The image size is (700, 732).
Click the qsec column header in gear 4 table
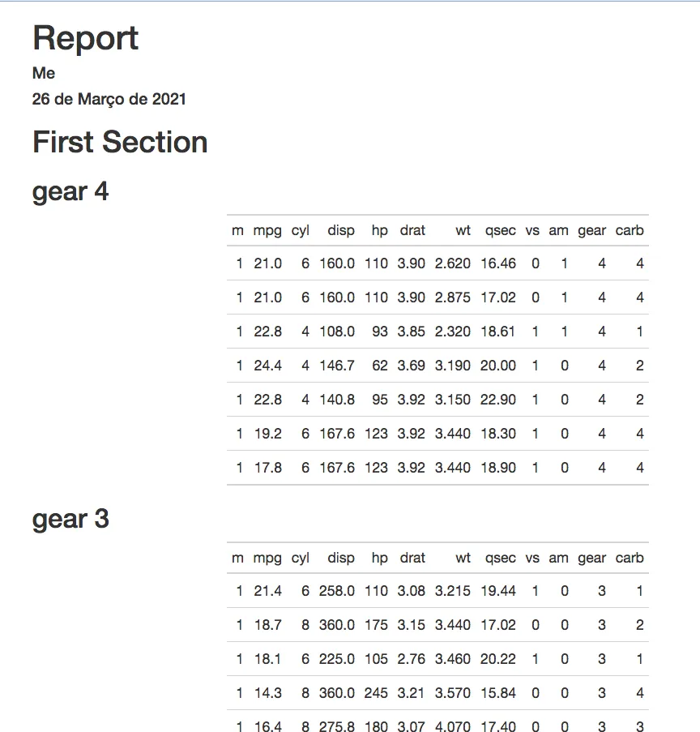coord(500,230)
